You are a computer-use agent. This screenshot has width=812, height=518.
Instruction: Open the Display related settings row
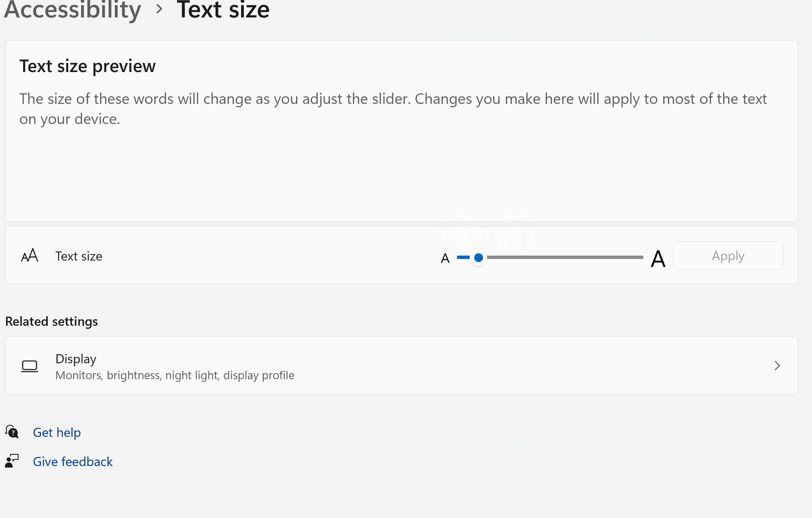point(401,366)
